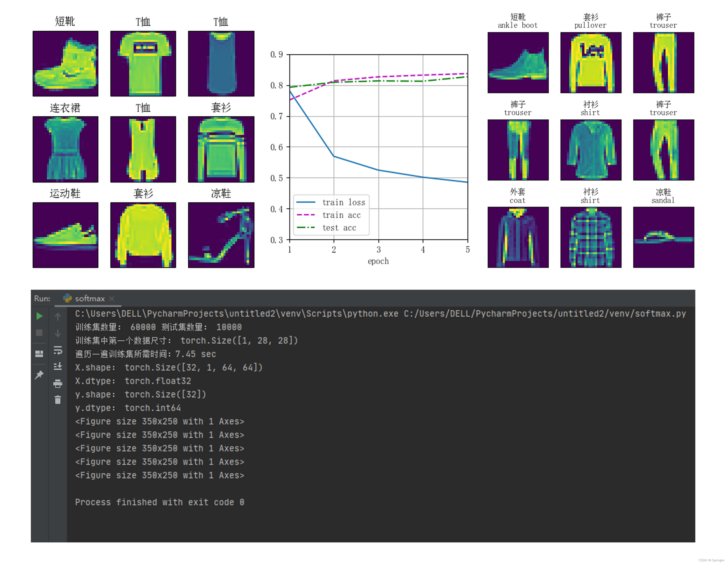The image size is (728, 564).
Task: Close the softmax run tab
Action: click(112, 299)
